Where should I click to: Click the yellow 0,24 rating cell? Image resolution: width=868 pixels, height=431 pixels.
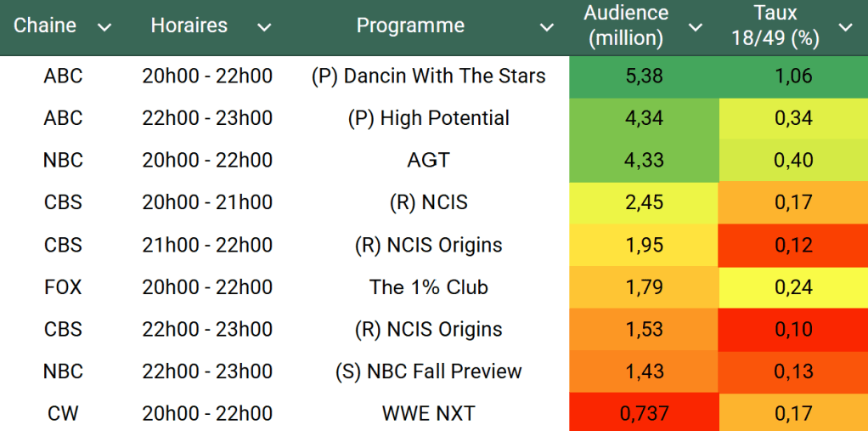point(793,287)
